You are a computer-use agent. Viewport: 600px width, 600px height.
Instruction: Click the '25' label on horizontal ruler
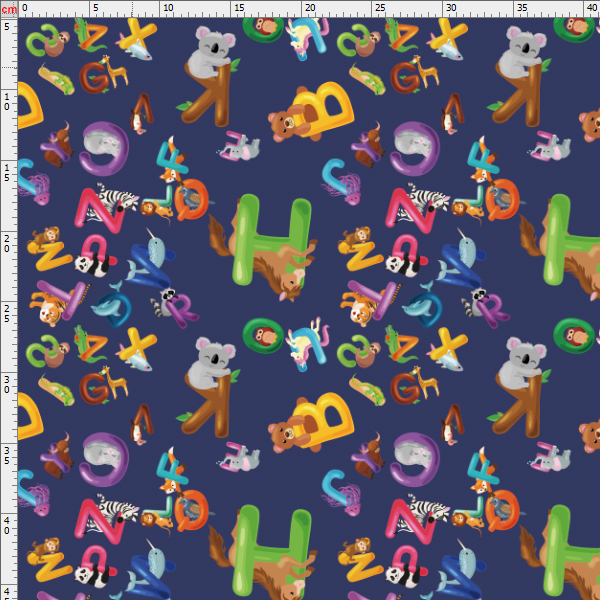tap(380, 8)
